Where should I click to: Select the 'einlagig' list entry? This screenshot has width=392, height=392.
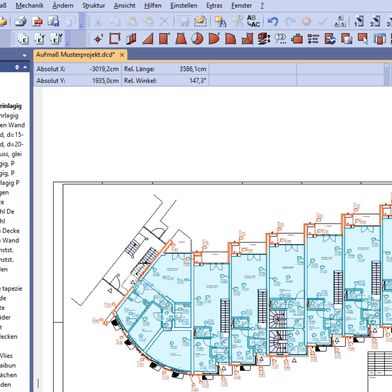tap(11, 106)
